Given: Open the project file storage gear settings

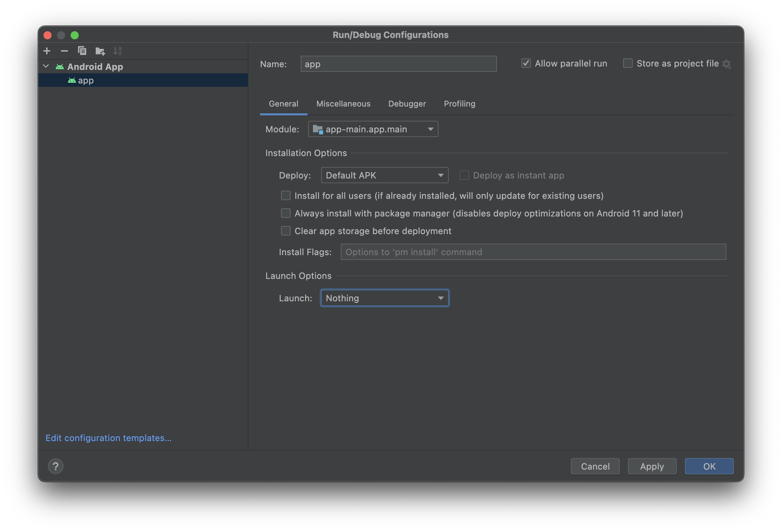Looking at the screenshot, I should pyautogui.click(x=727, y=64).
